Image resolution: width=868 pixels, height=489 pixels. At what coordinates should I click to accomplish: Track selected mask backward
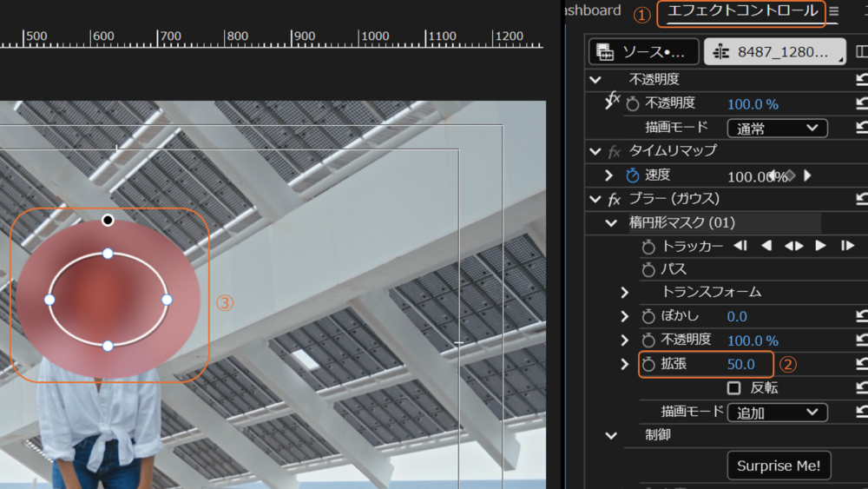pos(766,246)
